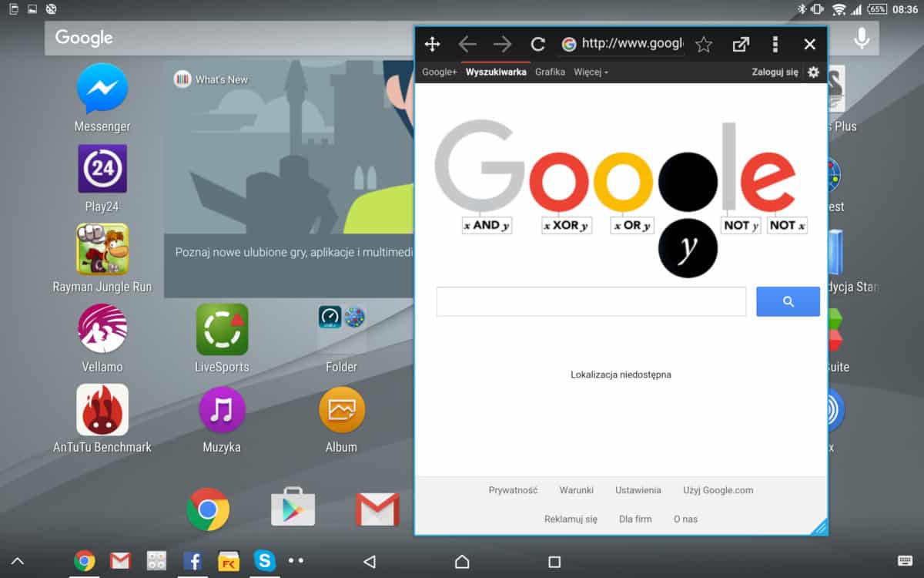Open the Ustawienia footer link
Viewport: 924px width, 578px height.
[x=638, y=490]
